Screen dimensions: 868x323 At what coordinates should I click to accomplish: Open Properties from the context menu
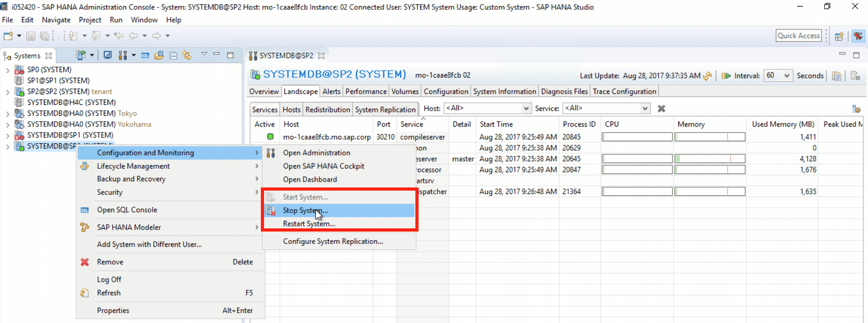click(170, 310)
